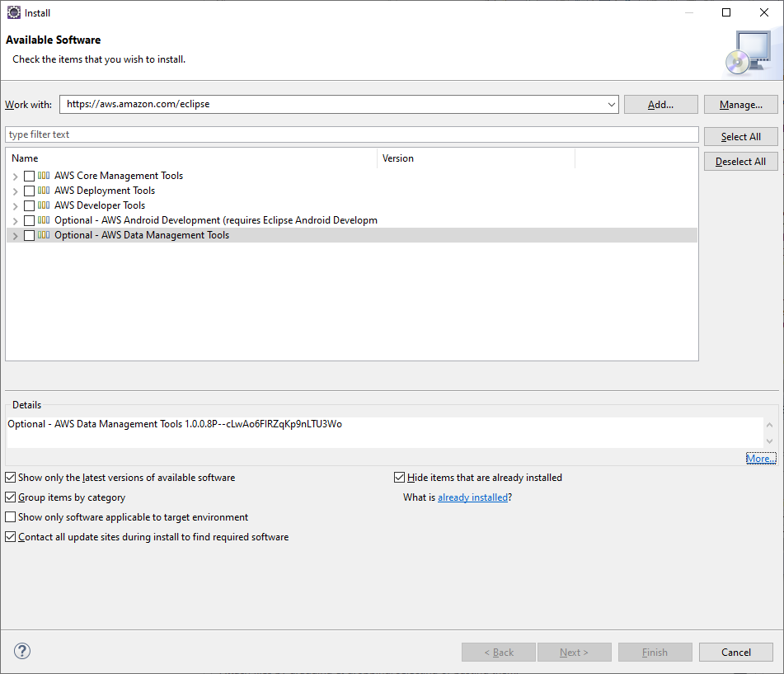Disable Hide items that are already installed
The height and width of the screenshot is (674, 784).
399,477
